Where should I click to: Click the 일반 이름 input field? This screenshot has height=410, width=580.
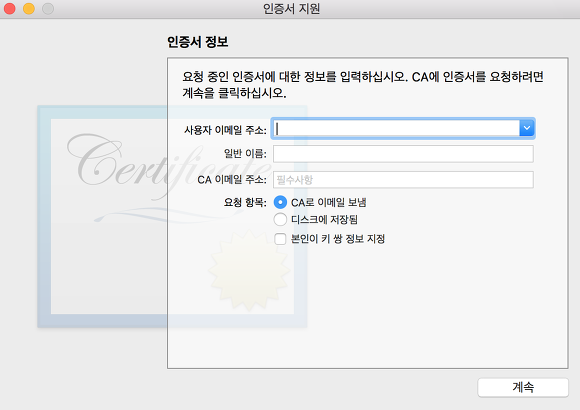(403, 154)
